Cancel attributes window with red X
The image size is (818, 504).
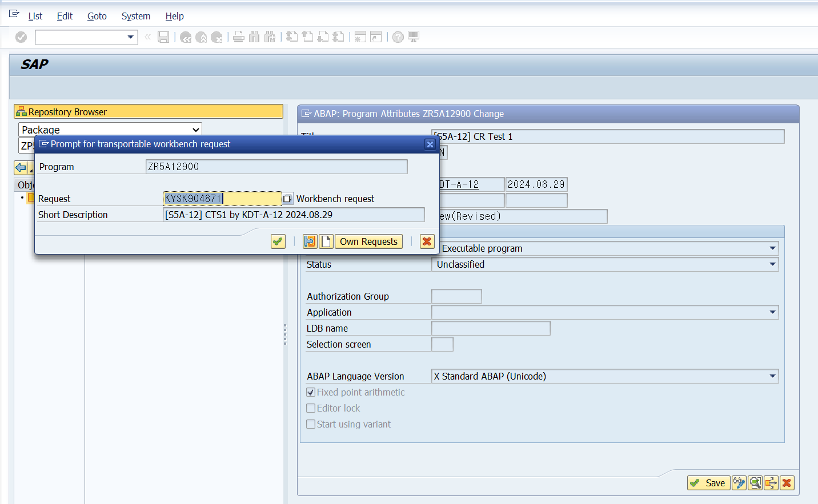[787, 483]
